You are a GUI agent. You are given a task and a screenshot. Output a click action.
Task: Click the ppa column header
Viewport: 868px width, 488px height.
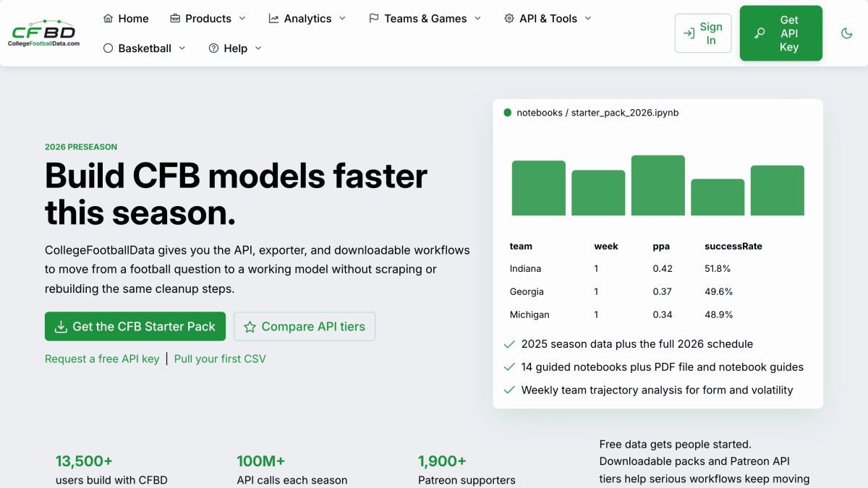coord(660,246)
